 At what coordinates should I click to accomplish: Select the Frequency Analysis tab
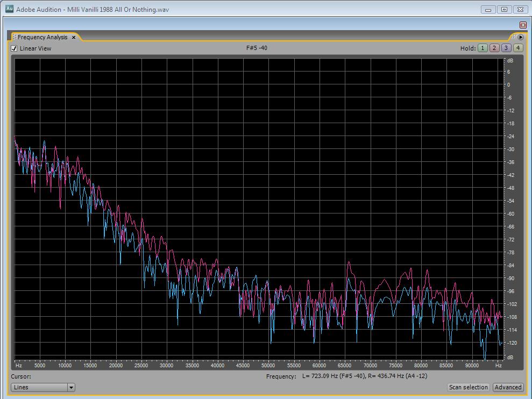42,37
